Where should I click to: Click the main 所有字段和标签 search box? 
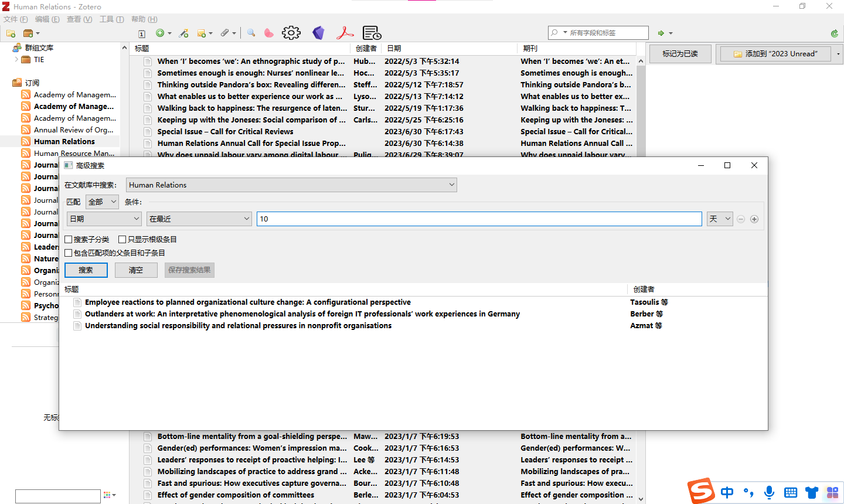click(x=598, y=33)
